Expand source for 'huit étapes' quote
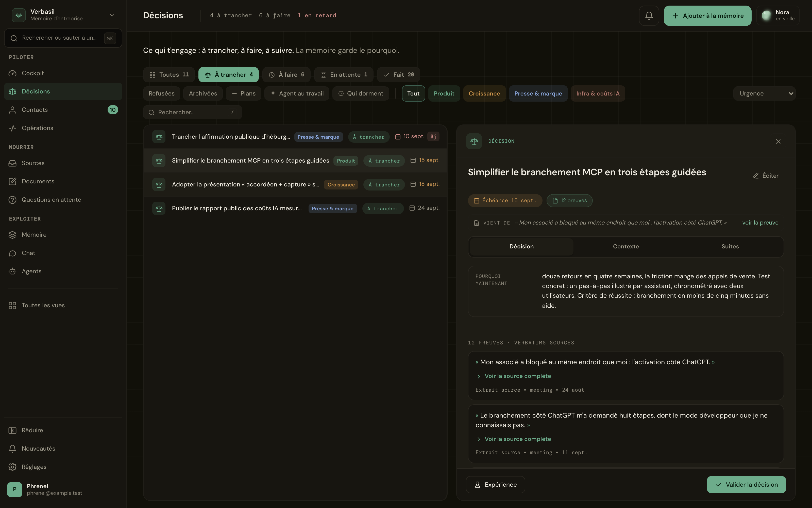The width and height of the screenshot is (812, 508). pos(514,439)
